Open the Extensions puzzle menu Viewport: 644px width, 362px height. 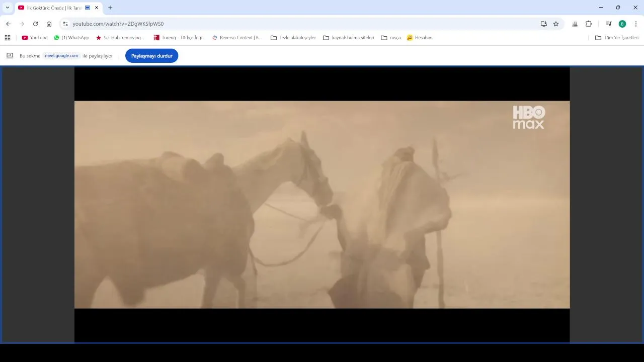[x=589, y=24]
